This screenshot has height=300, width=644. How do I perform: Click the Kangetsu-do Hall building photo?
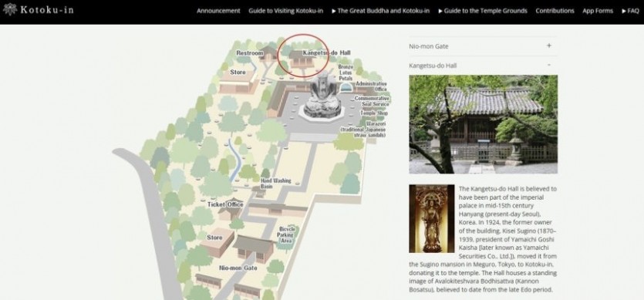[x=483, y=124]
